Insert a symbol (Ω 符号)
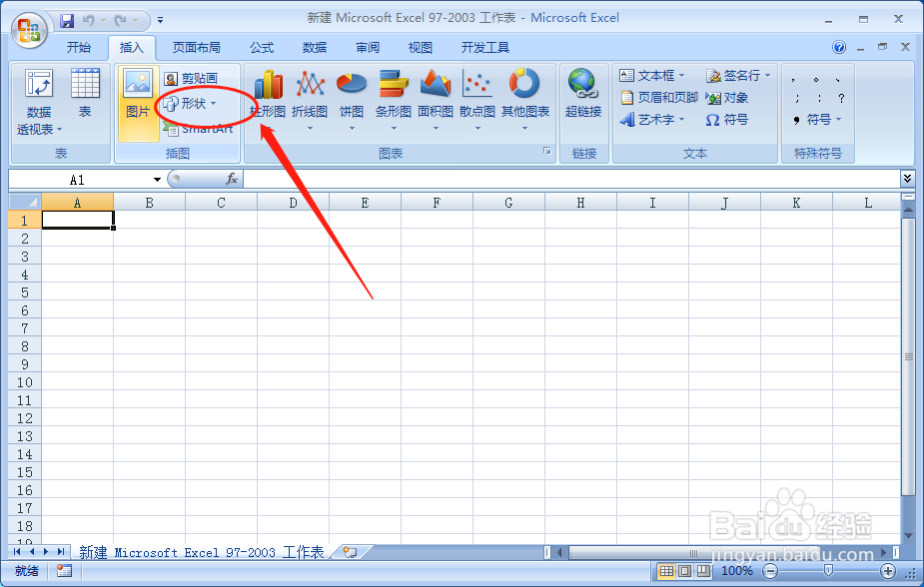924x587 pixels. pyautogui.click(x=726, y=120)
